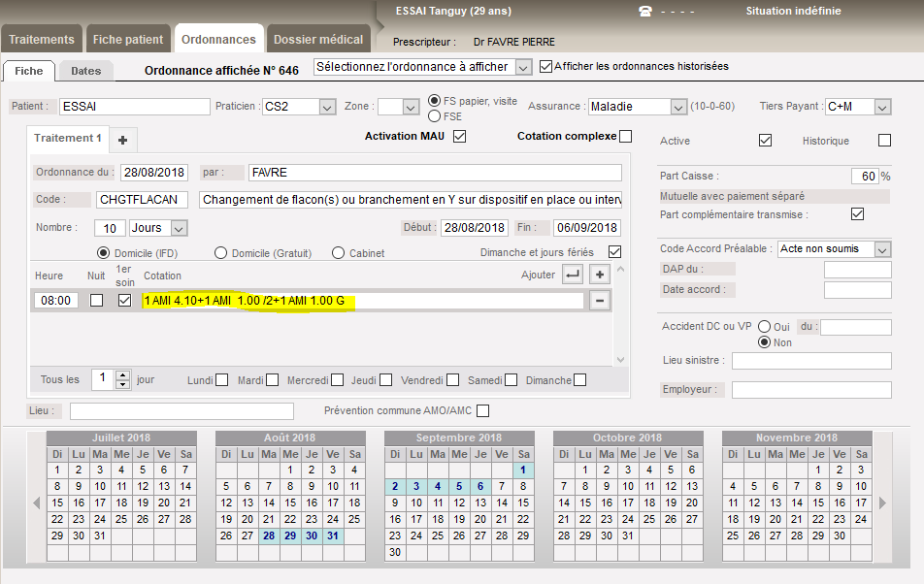The width and height of the screenshot is (924, 584).
Task: Go to previous months in calendar
Action: tap(37, 503)
